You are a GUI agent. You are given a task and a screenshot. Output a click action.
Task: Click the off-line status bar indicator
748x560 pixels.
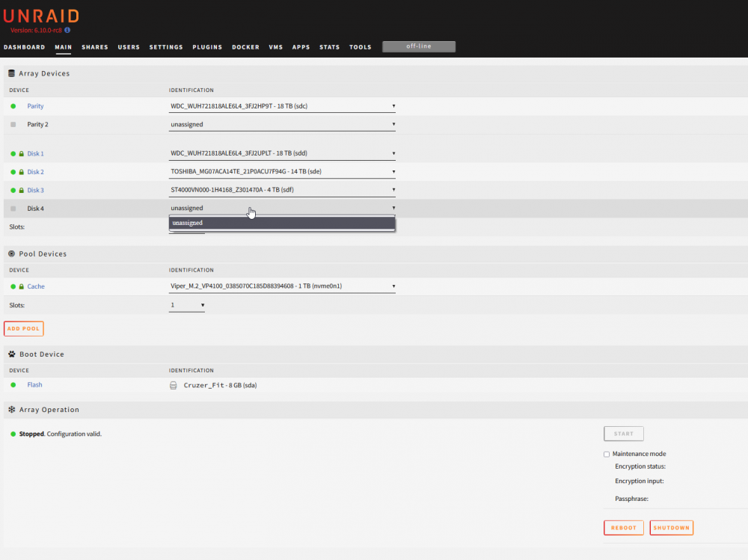(419, 46)
